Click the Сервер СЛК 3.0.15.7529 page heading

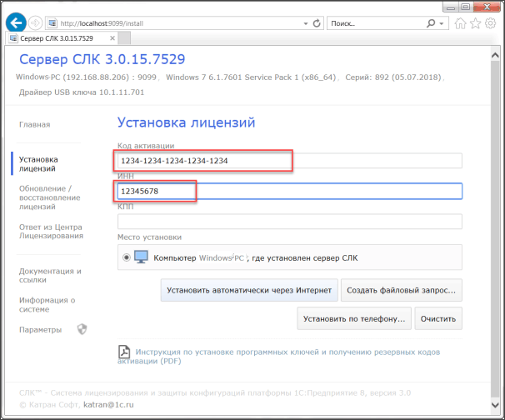(x=102, y=59)
